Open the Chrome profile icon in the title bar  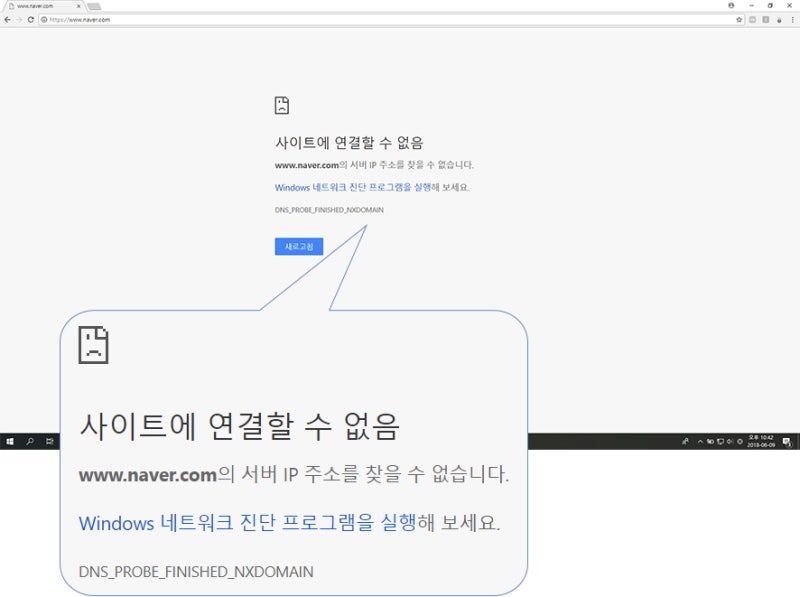[731, 5]
